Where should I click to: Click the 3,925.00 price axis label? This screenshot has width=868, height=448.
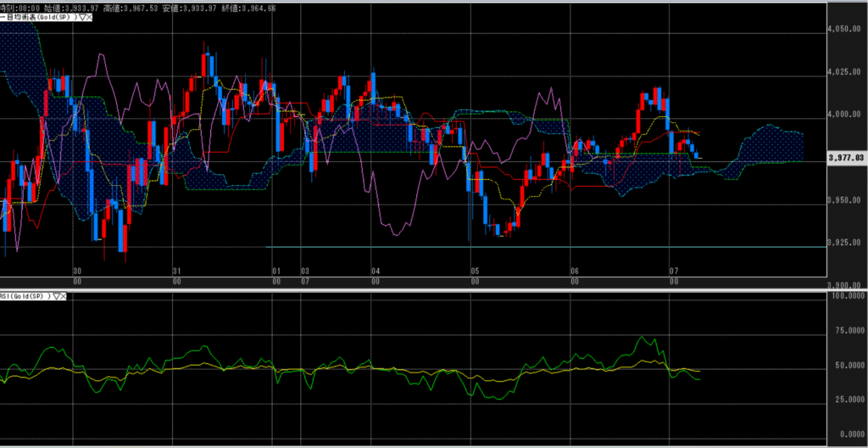coord(848,244)
